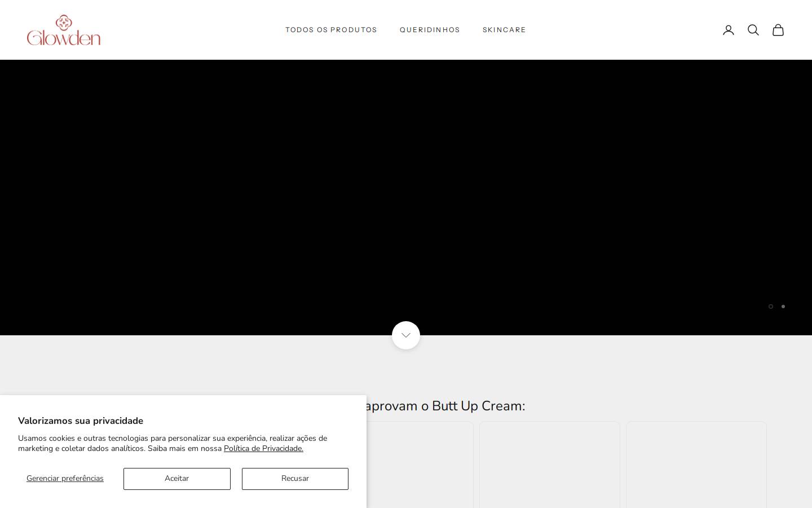Accept cookies with Aceitar button
Image resolution: width=812 pixels, height=508 pixels.
(x=177, y=479)
